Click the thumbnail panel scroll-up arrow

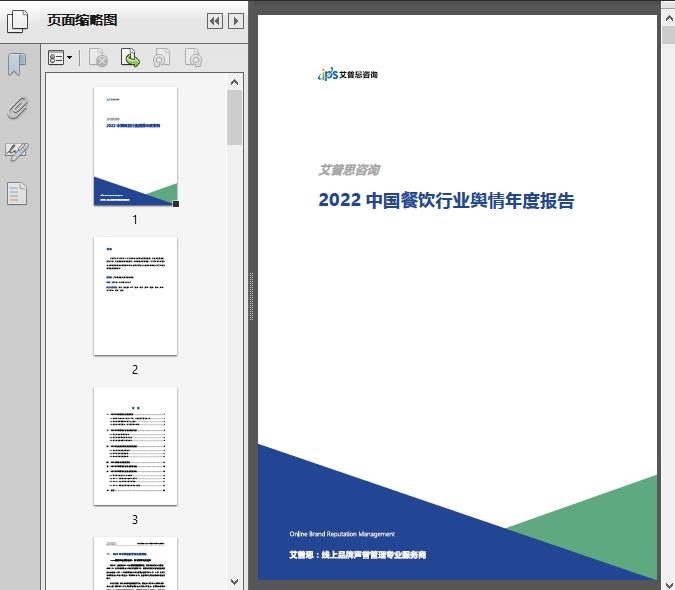[235, 82]
